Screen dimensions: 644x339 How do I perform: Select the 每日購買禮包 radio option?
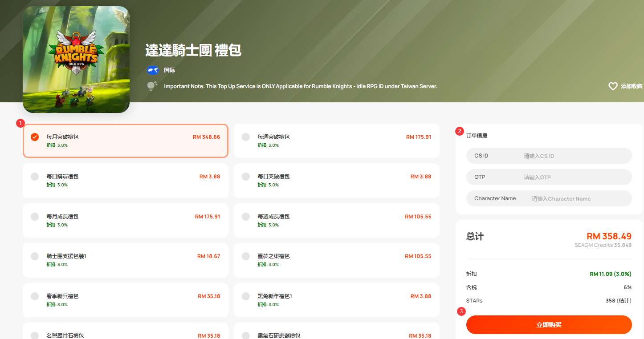click(x=35, y=177)
